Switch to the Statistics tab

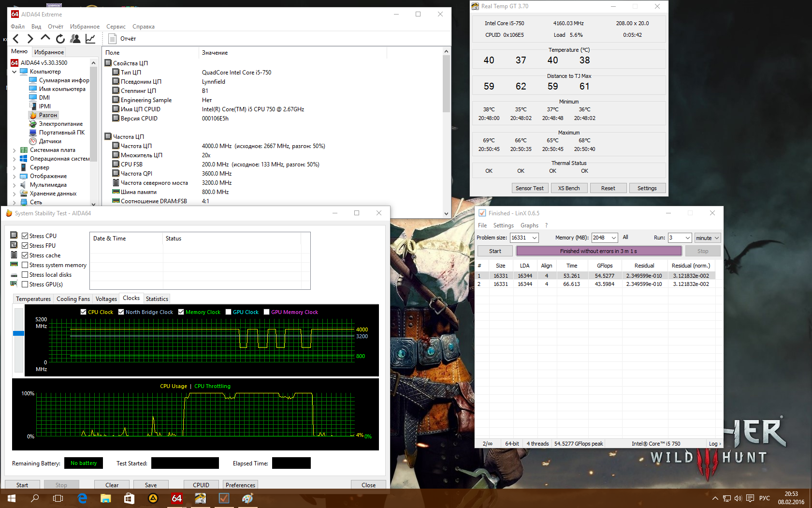[x=157, y=299]
